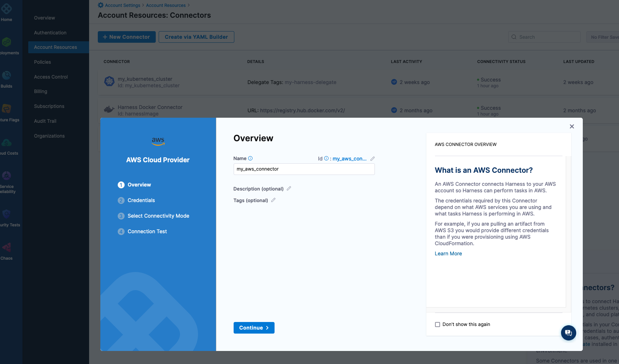Screen dimensions: 619x364
Task: Click the Cloud Costs module icon
Action: click(7, 143)
